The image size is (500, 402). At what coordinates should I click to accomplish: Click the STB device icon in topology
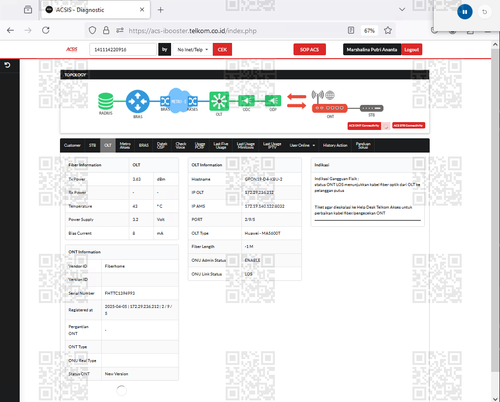[372, 108]
